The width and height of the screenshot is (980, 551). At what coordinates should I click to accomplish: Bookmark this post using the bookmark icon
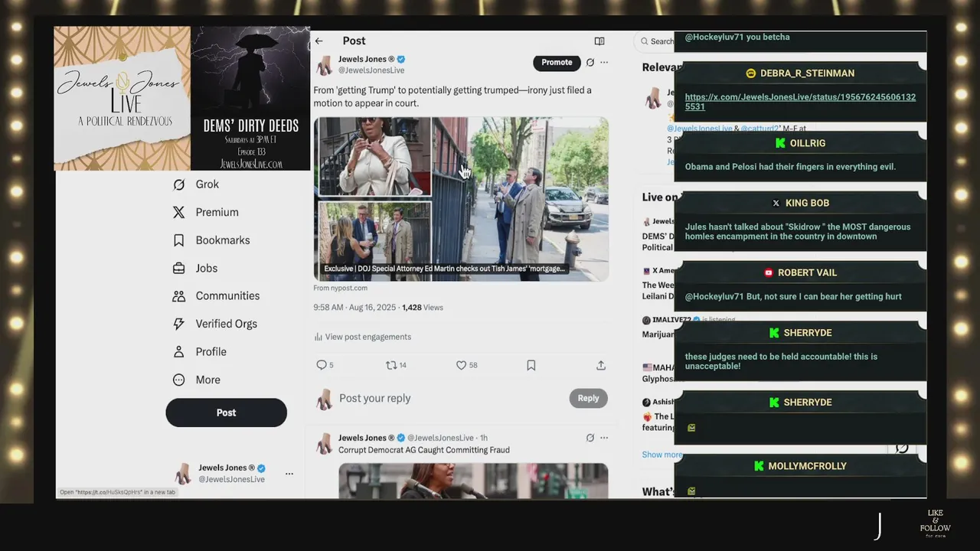(x=531, y=365)
